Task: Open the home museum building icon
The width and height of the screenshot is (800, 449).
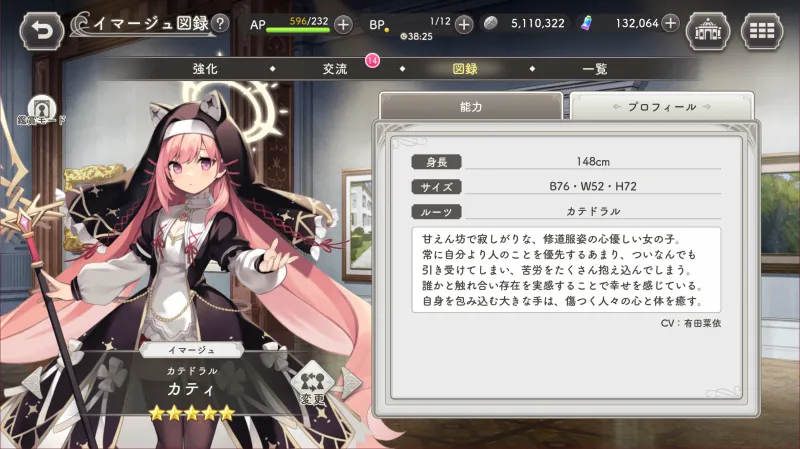Action: [708, 31]
